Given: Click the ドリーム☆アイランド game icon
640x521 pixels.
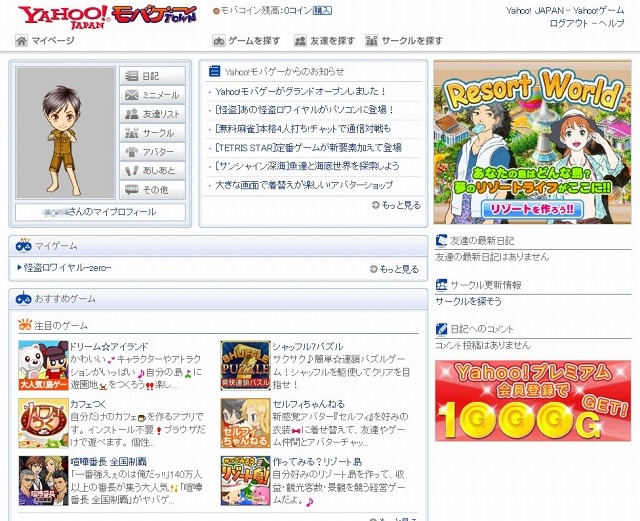Looking at the screenshot, I should pos(43,365).
